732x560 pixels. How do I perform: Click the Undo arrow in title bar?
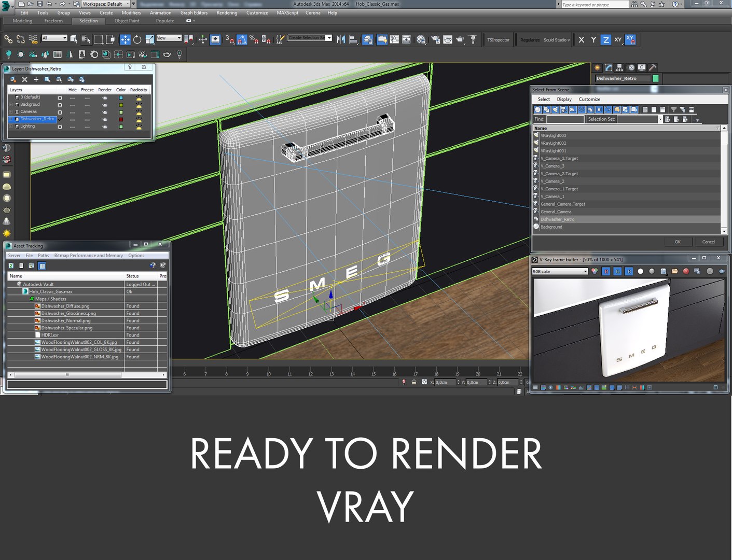pos(48,4)
